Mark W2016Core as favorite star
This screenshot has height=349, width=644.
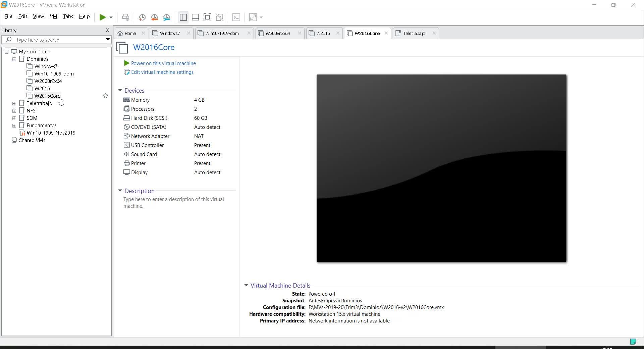pyautogui.click(x=105, y=96)
